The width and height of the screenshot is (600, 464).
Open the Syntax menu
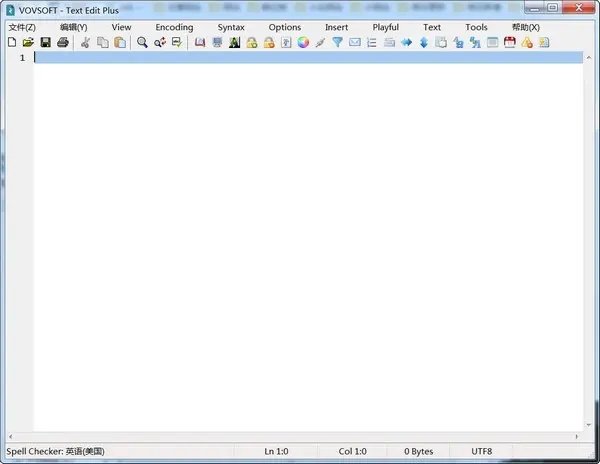[231, 27]
